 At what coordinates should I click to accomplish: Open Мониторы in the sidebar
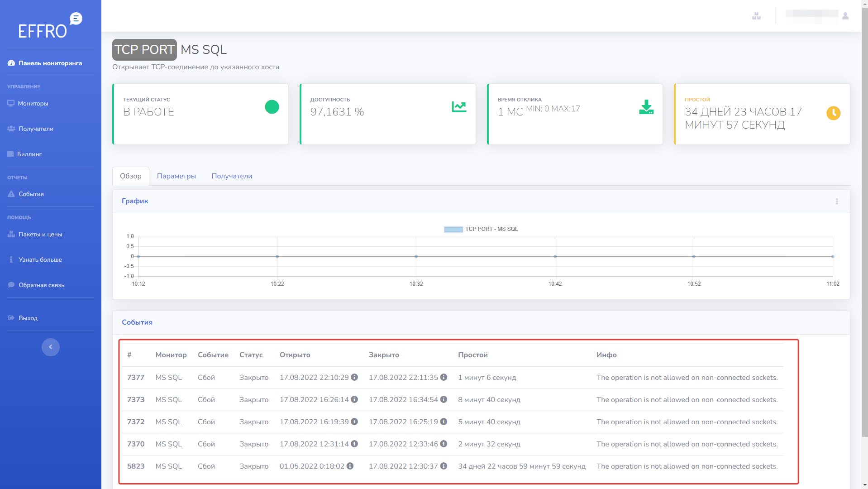click(33, 104)
